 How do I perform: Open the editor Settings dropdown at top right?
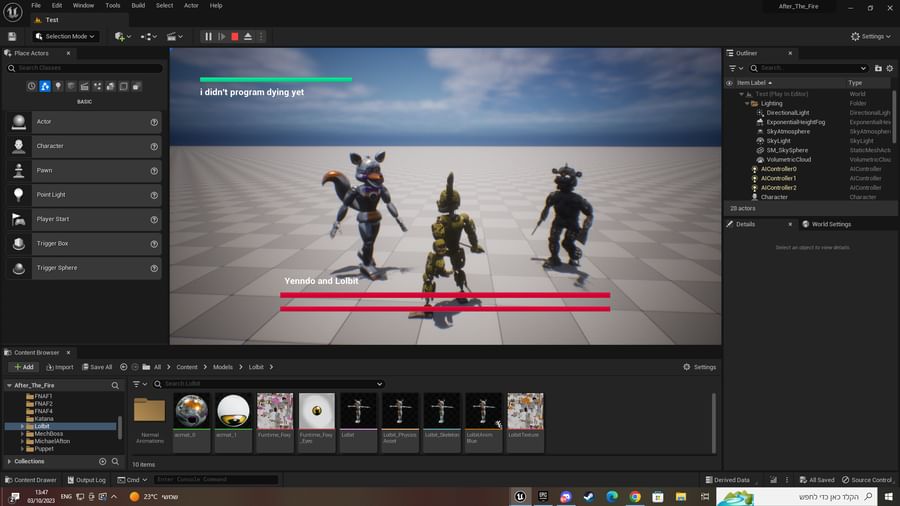click(x=871, y=36)
